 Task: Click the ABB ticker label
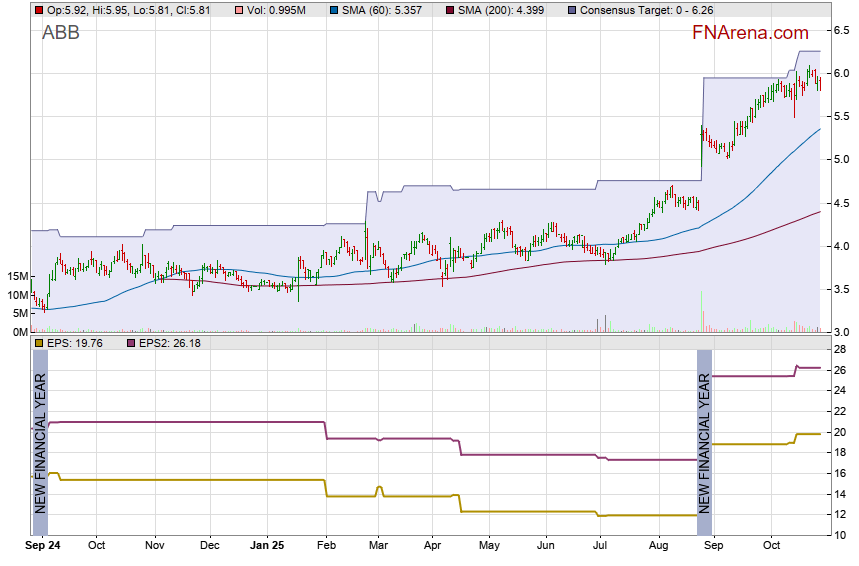tap(61, 33)
